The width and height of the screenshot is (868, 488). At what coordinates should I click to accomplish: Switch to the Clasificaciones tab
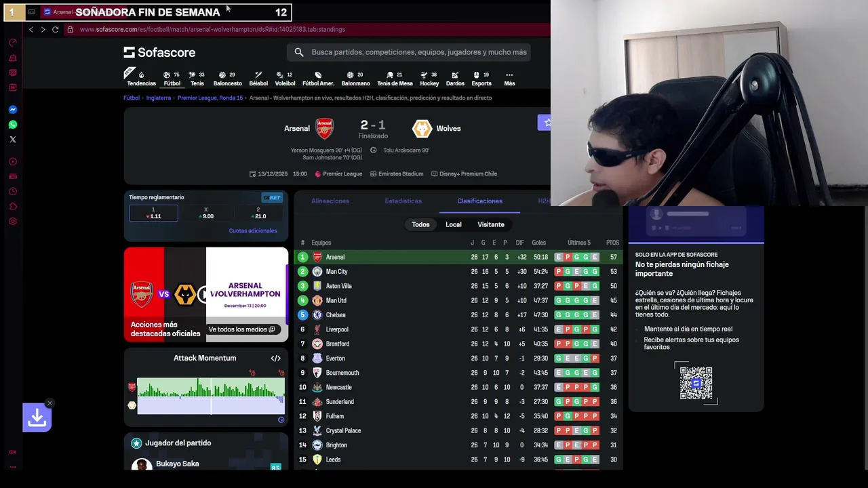click(479, 201)
